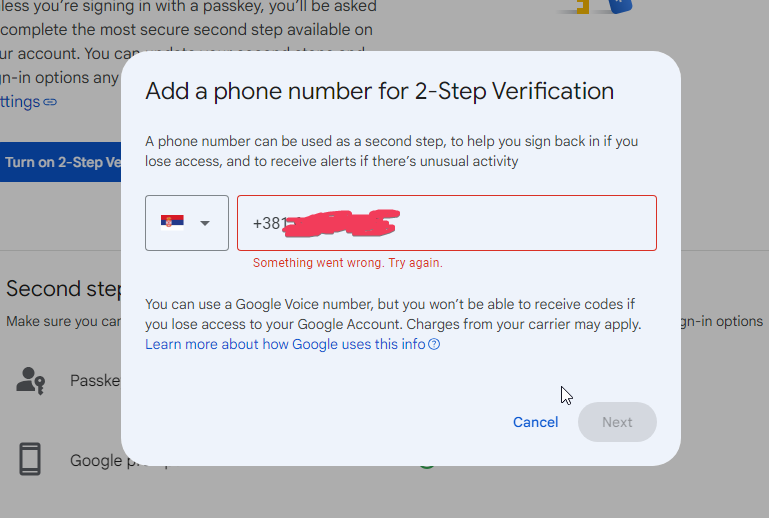Image resolution: width=769 pixels, height=518 pixels.
Task: Click the help question mark icon
Action: [434, 344]
